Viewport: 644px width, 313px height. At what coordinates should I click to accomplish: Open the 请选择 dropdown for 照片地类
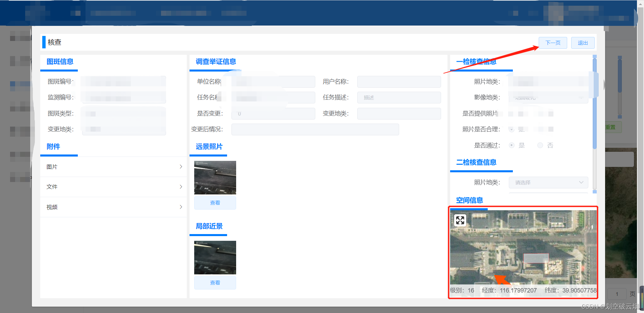548,182
